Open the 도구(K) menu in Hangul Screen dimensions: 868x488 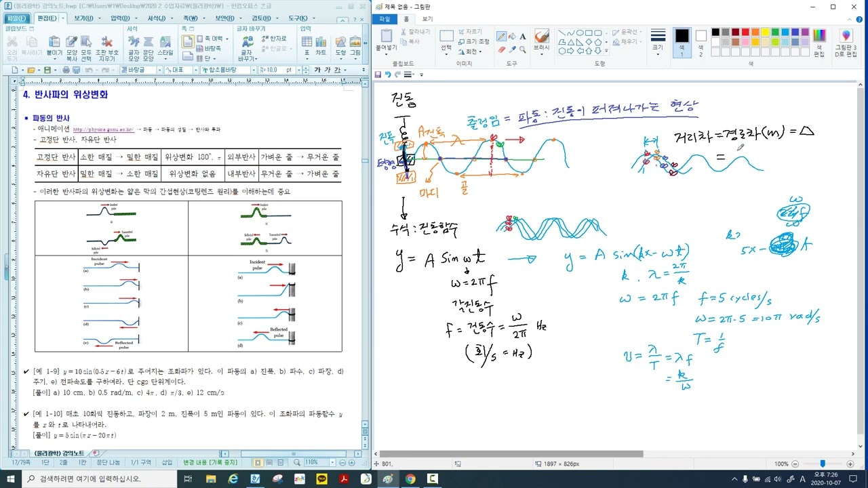(x=297, y=18)
